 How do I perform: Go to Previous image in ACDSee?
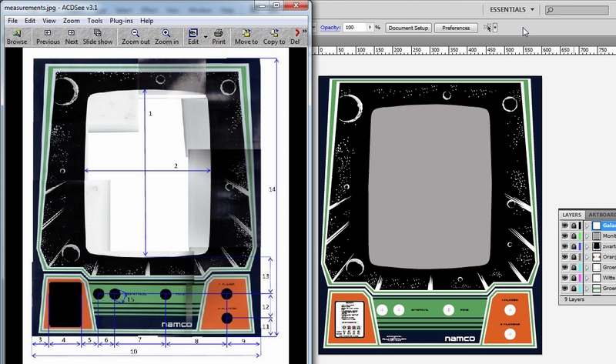click(x=48, y=36)
